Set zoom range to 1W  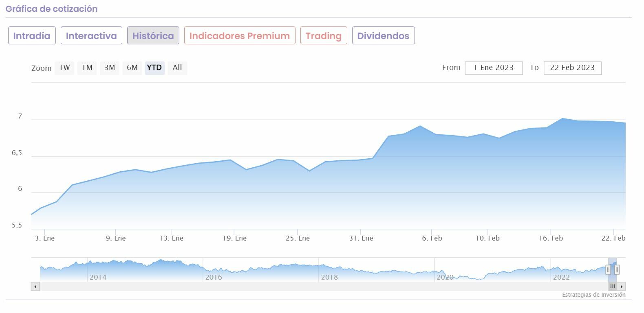pos(64,68)
